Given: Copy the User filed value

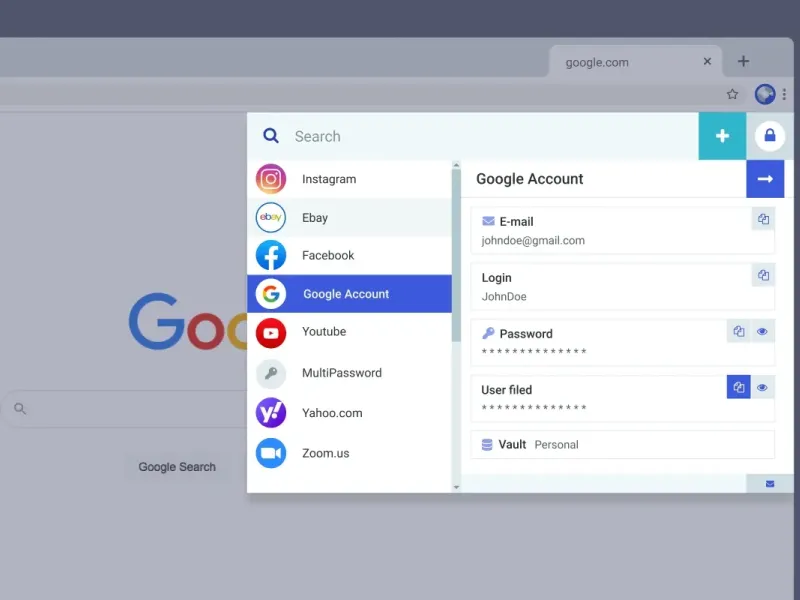Looking at the screenshot, I should (x=738, y=387).
